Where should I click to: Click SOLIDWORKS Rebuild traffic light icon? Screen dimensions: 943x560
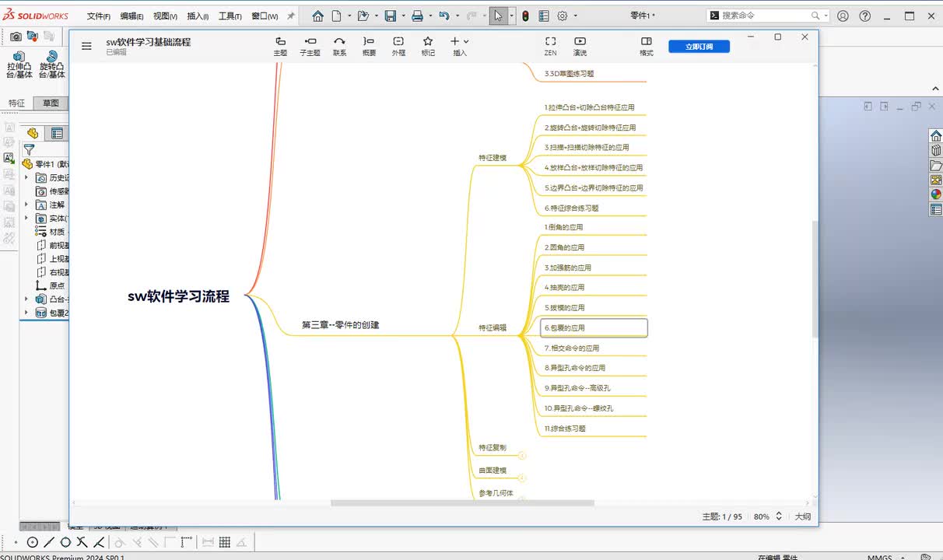525,16
